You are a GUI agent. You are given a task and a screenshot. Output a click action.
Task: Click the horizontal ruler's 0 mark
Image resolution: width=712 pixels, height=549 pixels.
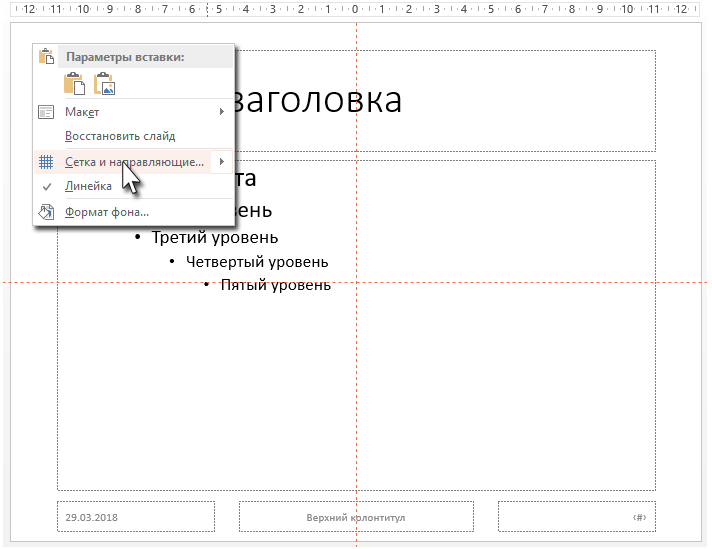355,9
